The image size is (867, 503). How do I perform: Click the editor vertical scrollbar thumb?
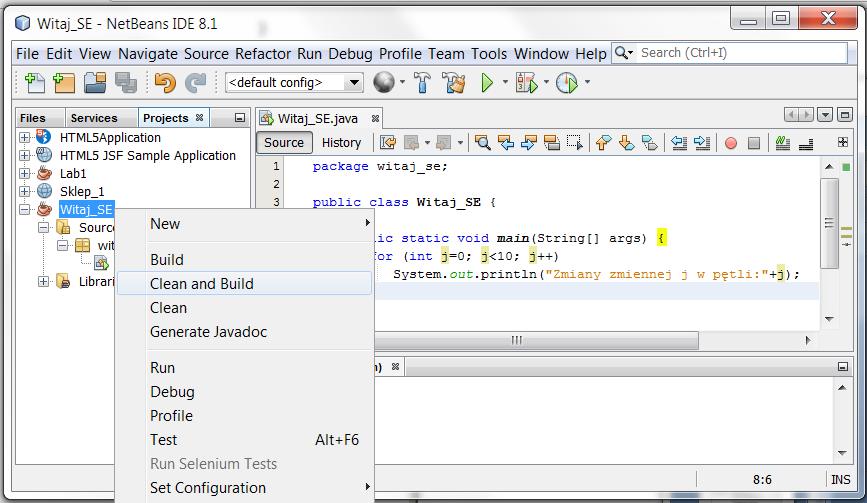829,223
